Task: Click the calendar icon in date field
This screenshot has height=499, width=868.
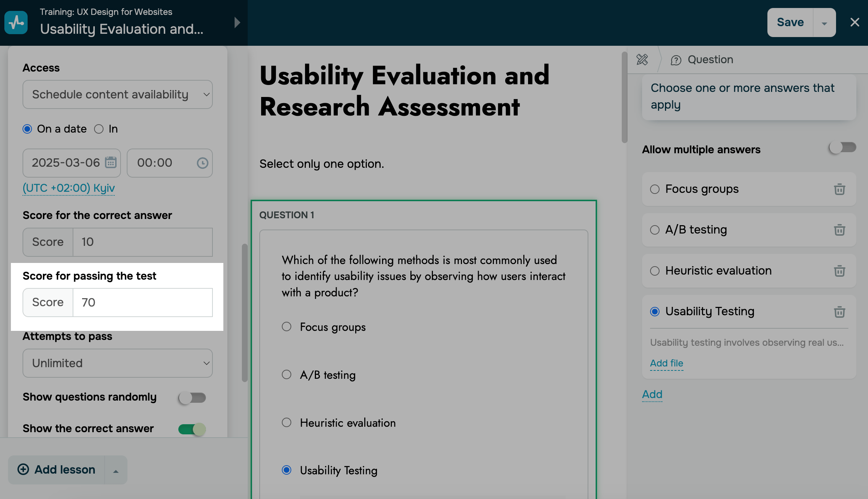Action: click(x=111, y=162)
